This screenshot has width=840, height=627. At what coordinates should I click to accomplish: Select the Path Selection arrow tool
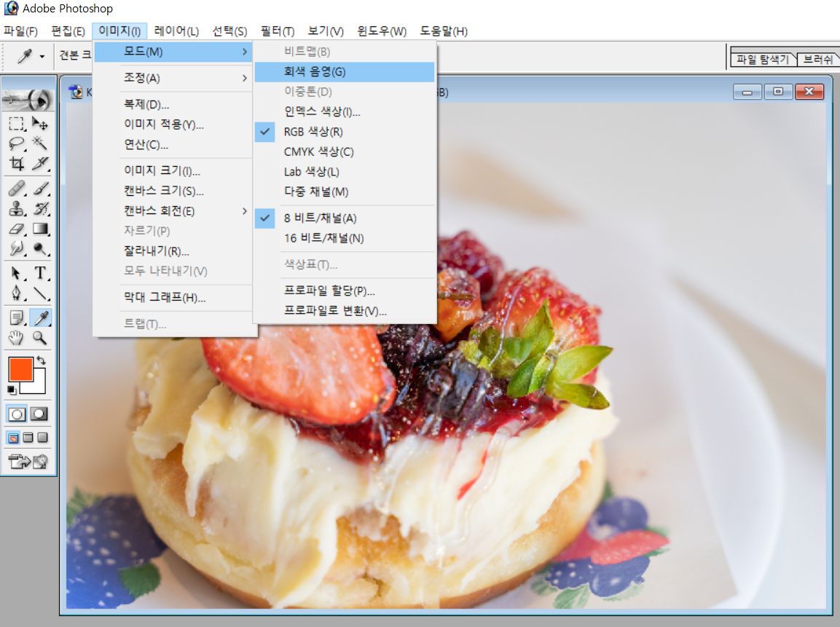click(x=17, y=273)
